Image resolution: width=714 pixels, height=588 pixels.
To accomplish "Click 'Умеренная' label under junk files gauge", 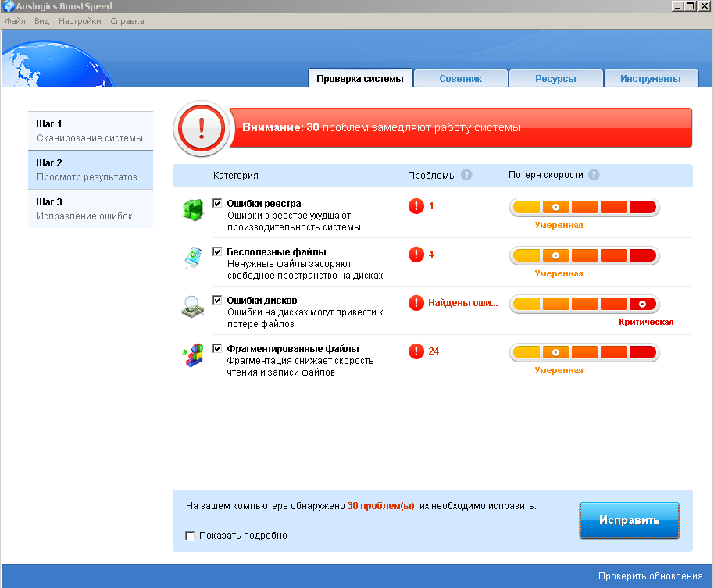I will click(x=559, y=273).
